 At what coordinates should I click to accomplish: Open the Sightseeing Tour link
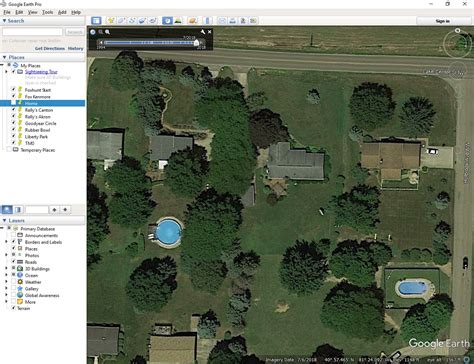point(41,72)
